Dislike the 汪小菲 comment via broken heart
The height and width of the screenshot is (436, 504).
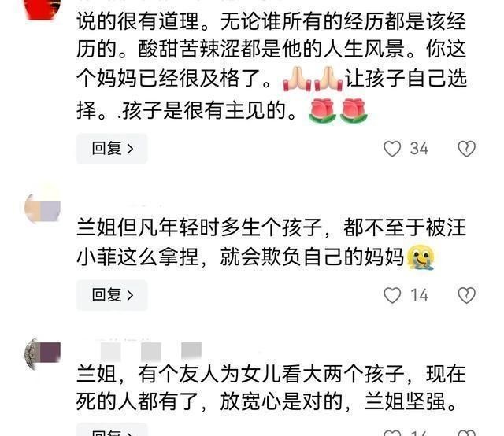(x=466, y=295)
